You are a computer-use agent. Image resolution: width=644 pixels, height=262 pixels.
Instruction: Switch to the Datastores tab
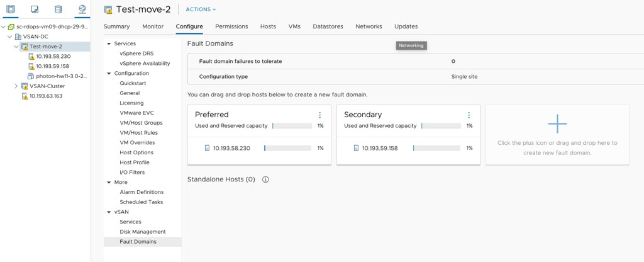(x=328, y=26)
